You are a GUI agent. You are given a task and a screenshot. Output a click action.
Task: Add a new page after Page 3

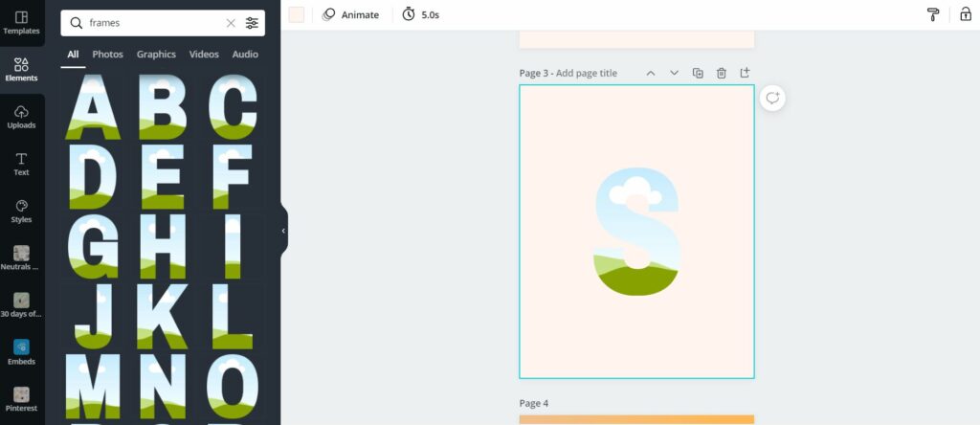745,73
